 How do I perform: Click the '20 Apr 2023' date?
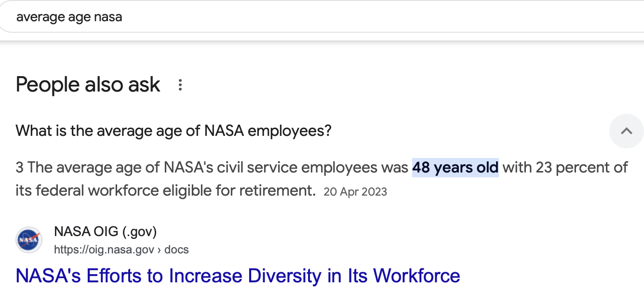click(355, 192)
